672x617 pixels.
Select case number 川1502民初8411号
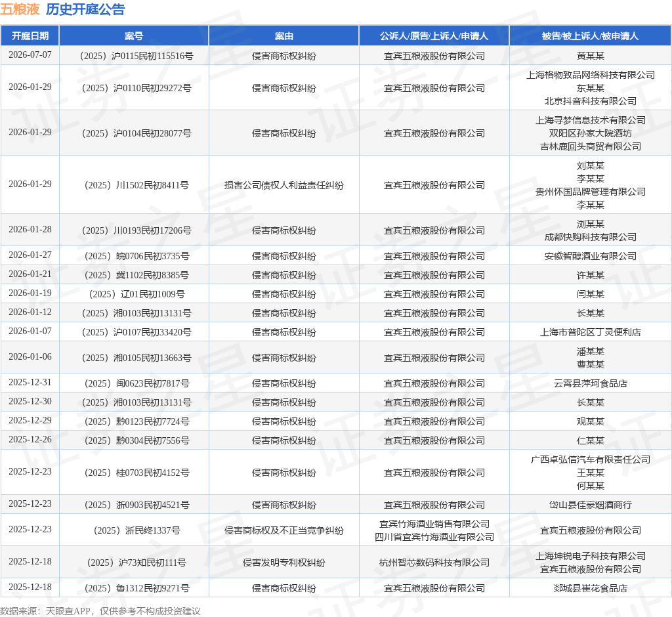click(136, 185)
